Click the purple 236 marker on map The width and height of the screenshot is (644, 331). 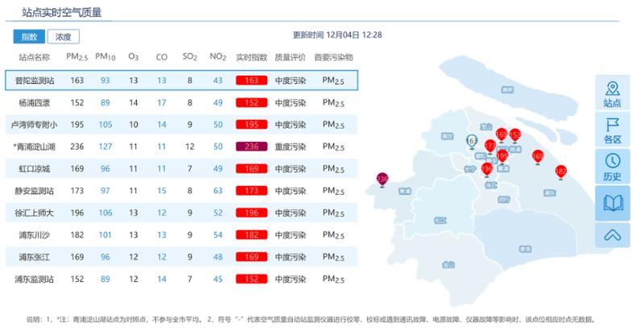pyautogui.click(x=382, y=179)
